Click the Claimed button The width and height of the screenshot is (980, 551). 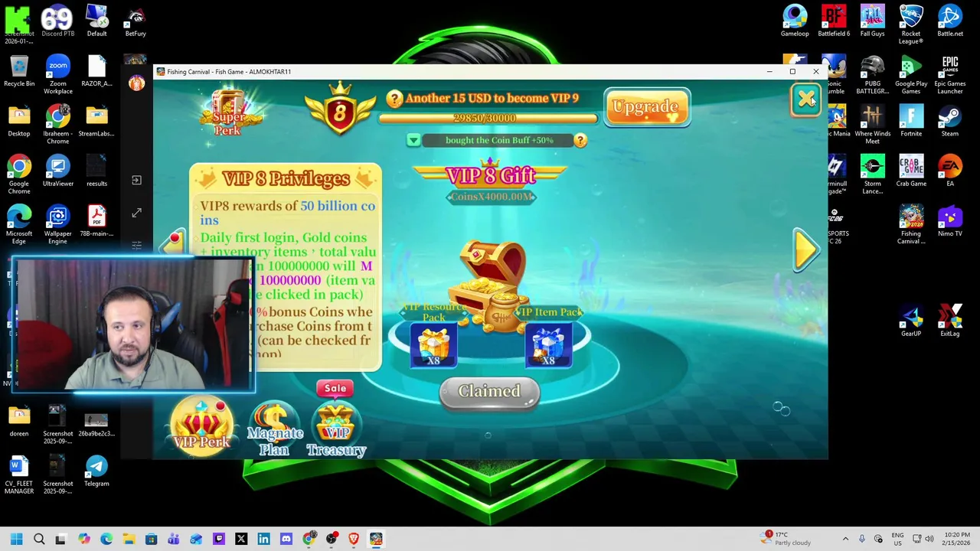[489, 392]
